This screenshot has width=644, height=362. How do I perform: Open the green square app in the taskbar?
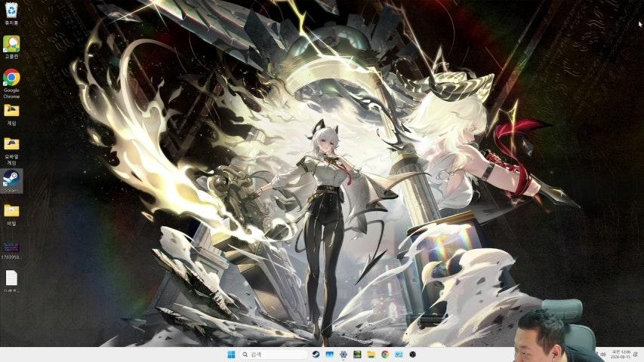[357, 354]
